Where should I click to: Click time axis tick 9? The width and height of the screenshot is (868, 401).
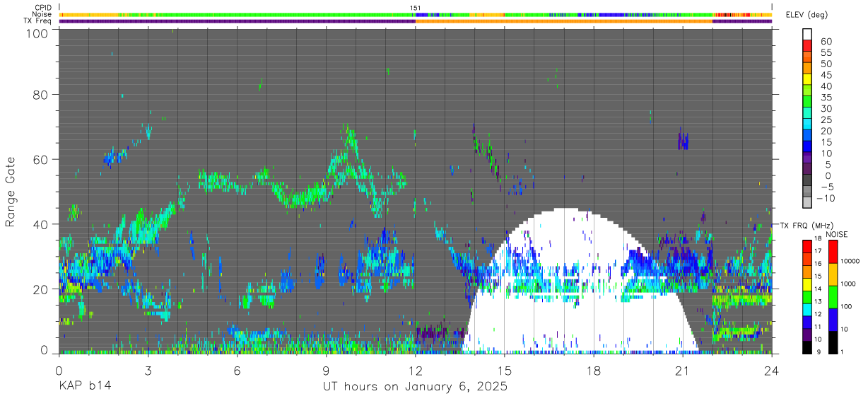pos(326,370)
